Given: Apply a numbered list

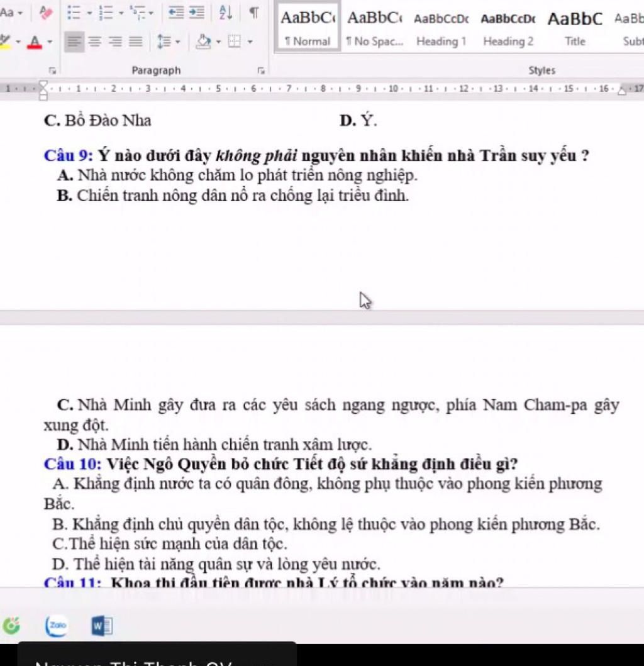Looking at the screenshot, I should [106, 13].
